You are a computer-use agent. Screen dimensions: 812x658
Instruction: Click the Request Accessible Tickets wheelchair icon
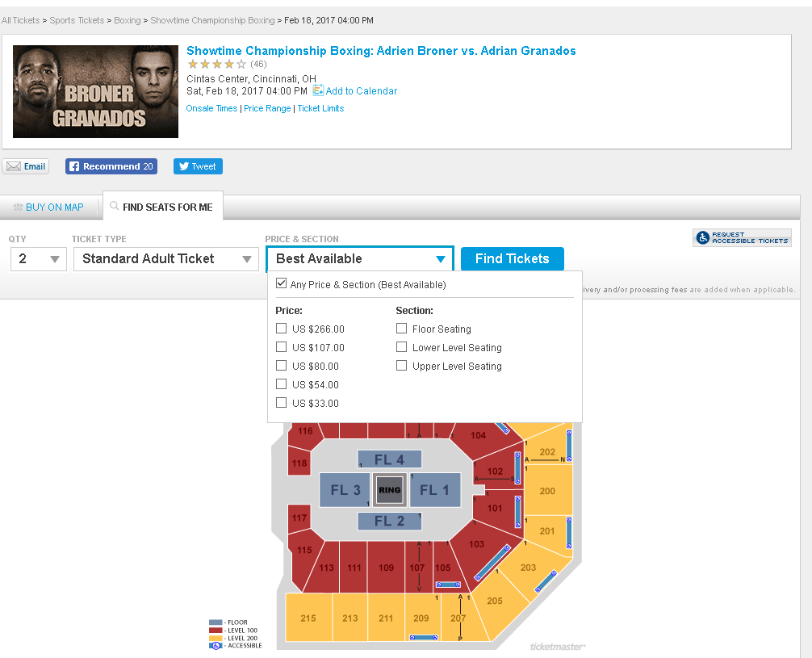(702, 237)
